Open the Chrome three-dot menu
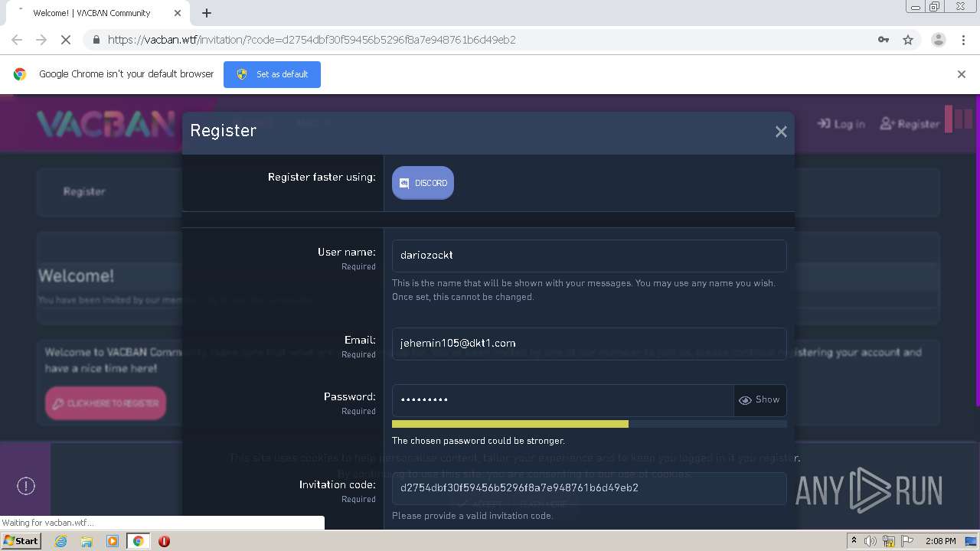Viewport: 980px width, 551px height. (963, 40)
